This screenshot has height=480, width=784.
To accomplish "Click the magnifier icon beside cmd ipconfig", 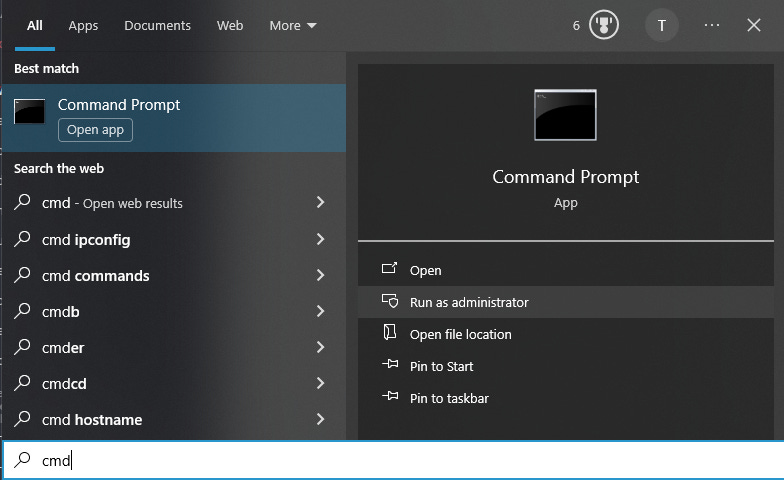I will pos(22,239).
